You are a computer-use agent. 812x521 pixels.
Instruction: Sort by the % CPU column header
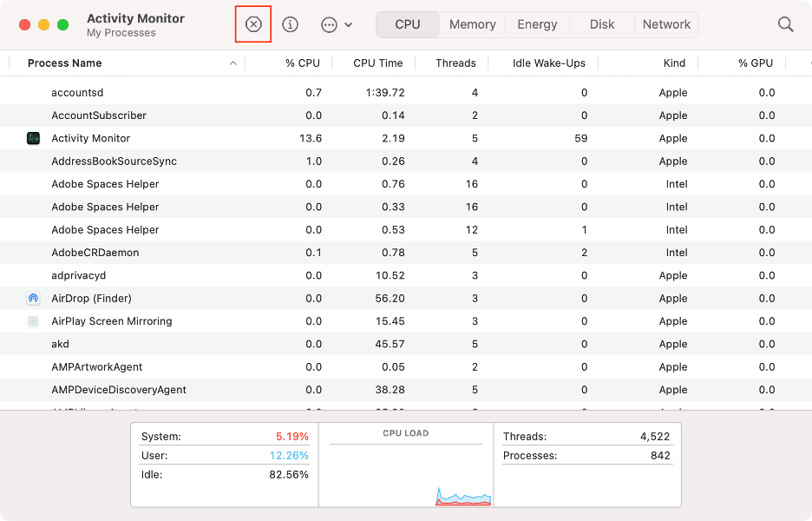click(303, 63)
